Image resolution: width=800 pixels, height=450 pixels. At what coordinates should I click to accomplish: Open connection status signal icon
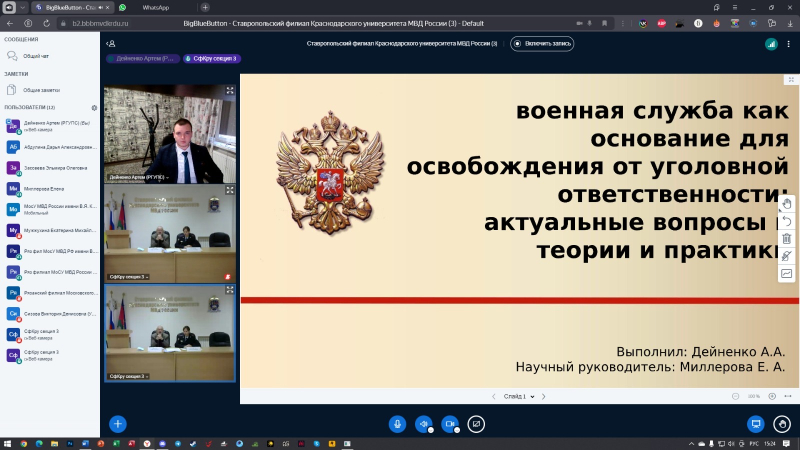pyautogui.click(x=771, y=44)
